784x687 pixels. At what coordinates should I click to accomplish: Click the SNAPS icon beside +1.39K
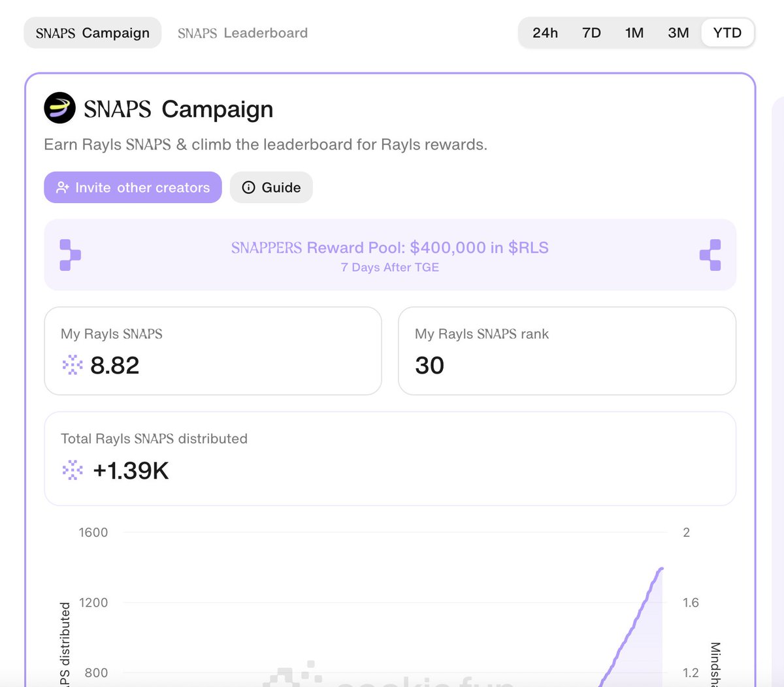point(73,470)
